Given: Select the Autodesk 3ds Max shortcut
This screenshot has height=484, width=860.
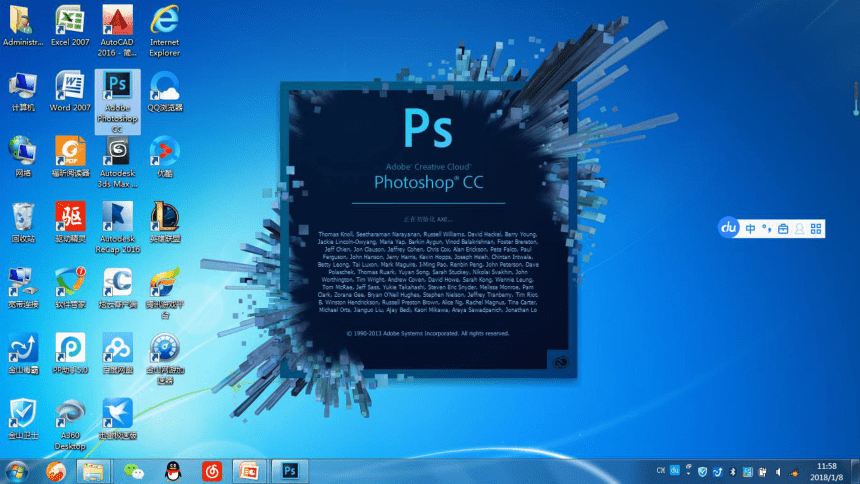Looking at the screenshot, I should [x=117, y=162].
